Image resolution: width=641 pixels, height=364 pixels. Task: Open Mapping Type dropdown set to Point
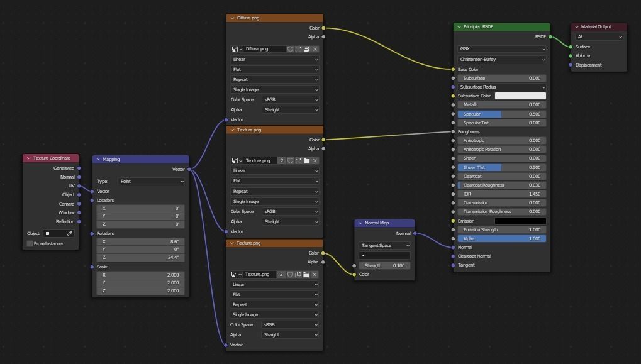point(151,182)
